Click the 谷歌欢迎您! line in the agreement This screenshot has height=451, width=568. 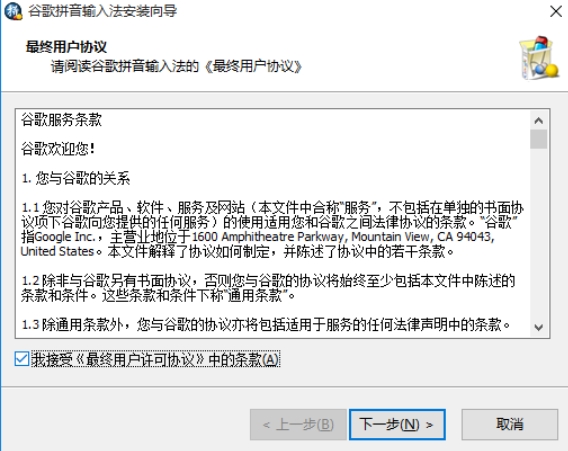pyautogui.click(x=58, y=149)
